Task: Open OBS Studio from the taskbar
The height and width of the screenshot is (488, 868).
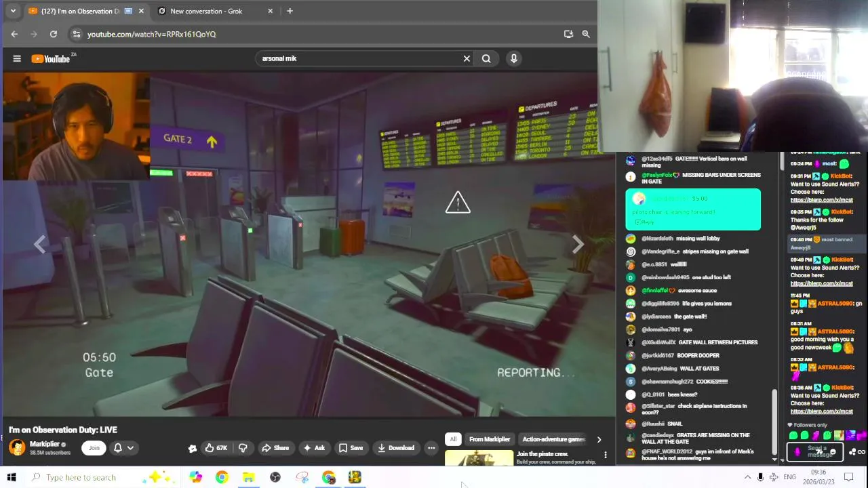Action: pyautogui.click(x=275, y=477)
